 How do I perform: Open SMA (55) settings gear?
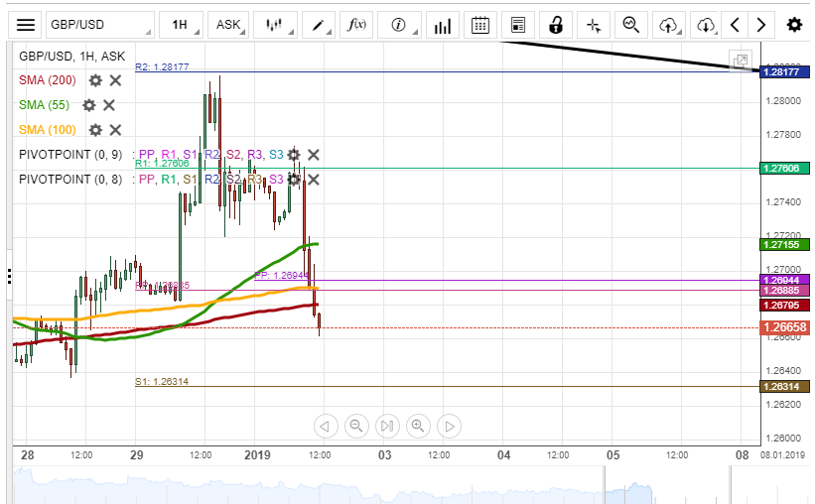[x=89, y=105]
